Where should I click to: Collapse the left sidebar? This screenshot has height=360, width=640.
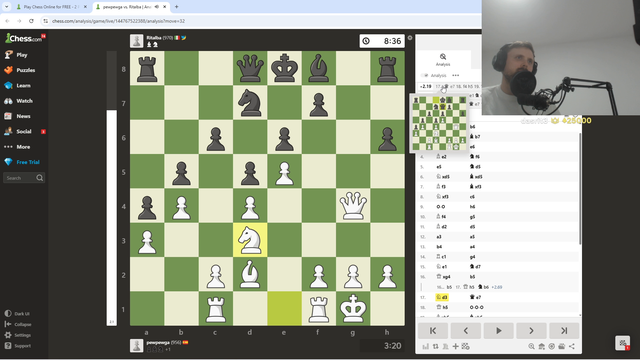[18, 324]
